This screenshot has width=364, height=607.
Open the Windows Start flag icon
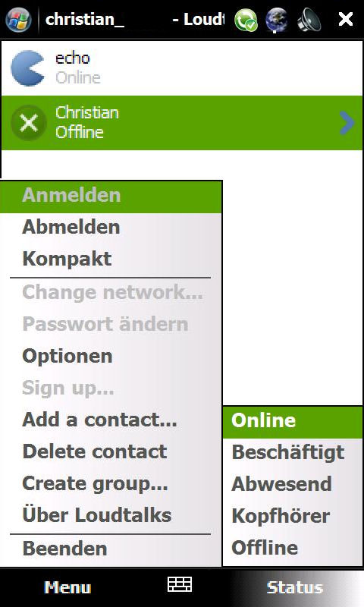click(x=18, y=19)
